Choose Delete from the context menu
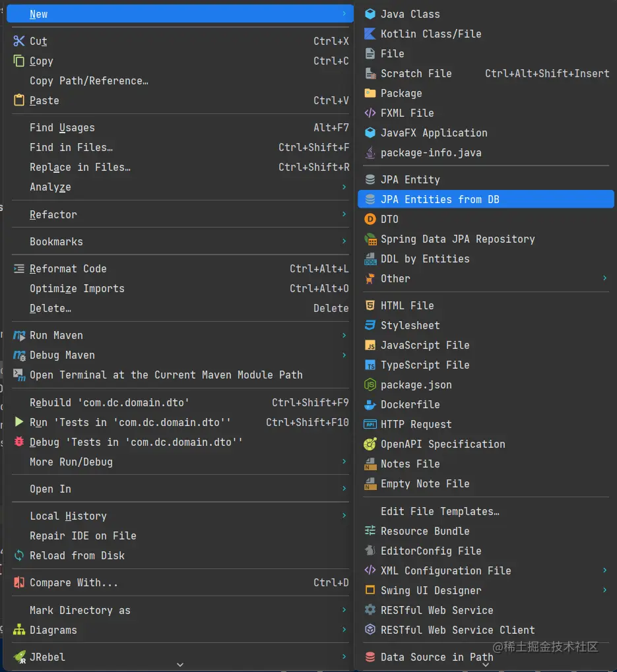This screenshot has height=672, width=617. 180,309
